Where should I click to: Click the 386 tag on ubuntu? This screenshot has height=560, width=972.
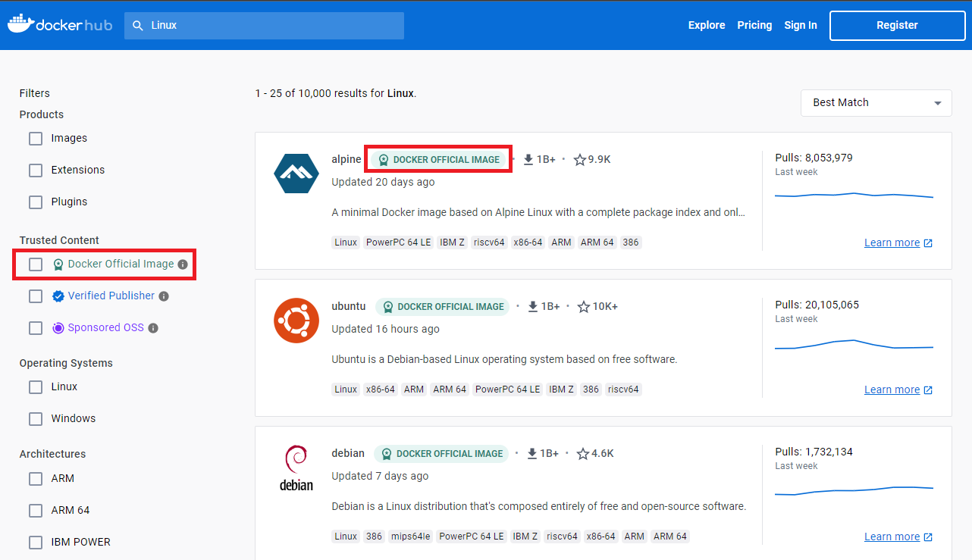[x=591, y=389]
